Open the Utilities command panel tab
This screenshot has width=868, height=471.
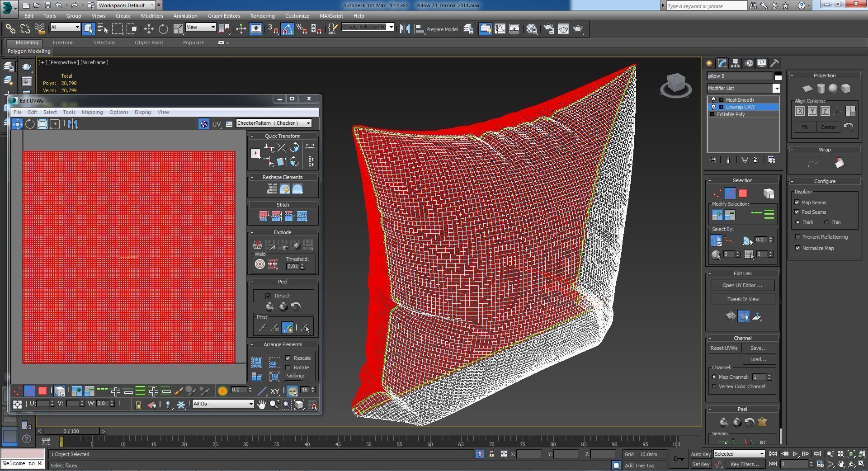(x=774, y=63)
